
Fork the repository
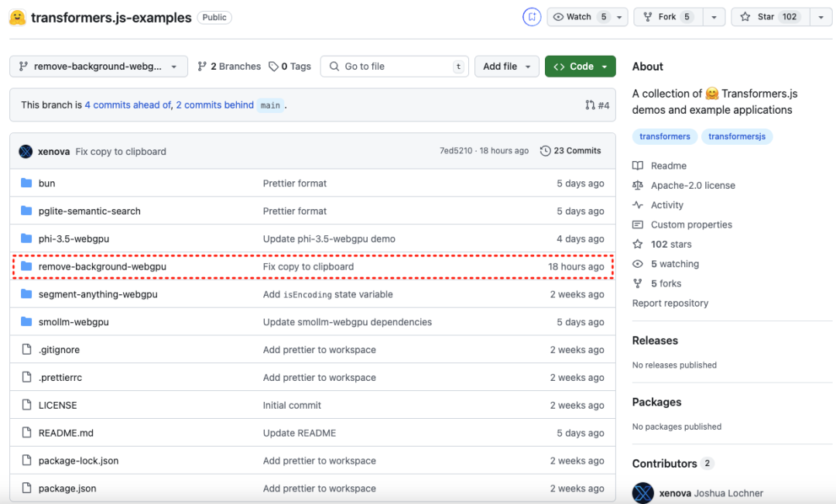pyautogui.click(x=668, y=17)
